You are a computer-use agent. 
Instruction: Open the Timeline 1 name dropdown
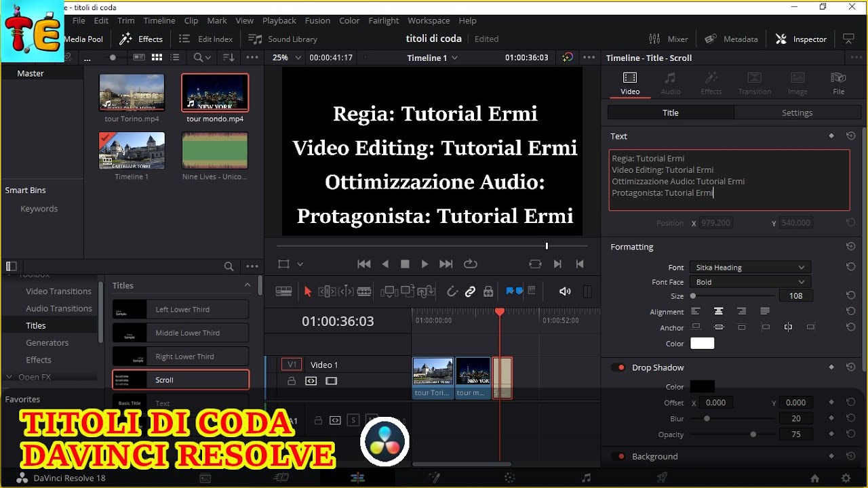[432, 58]
